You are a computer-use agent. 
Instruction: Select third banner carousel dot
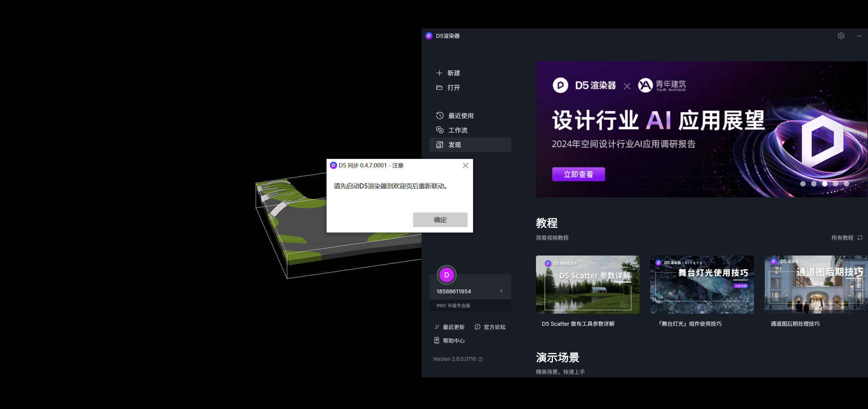pos(824,184)
